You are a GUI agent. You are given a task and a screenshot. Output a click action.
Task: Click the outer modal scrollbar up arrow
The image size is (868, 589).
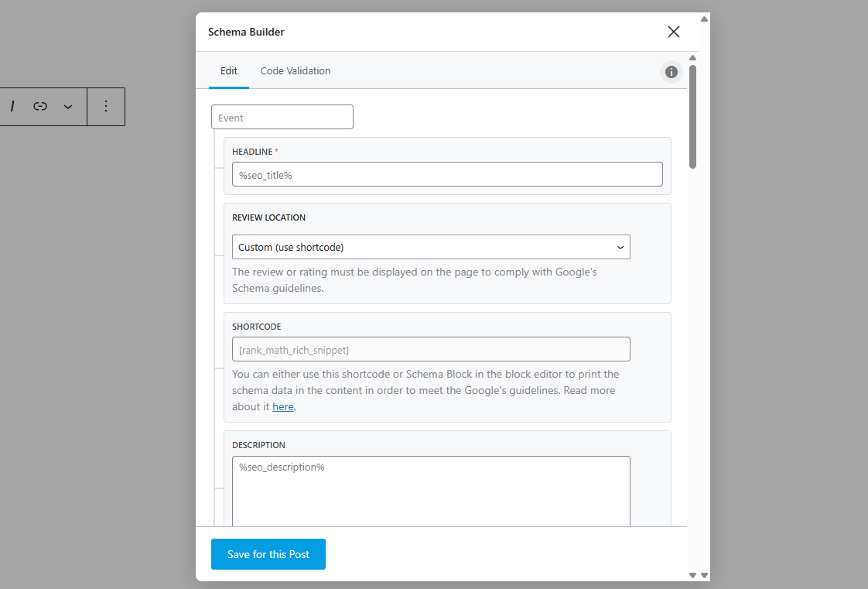click(704, 19)
